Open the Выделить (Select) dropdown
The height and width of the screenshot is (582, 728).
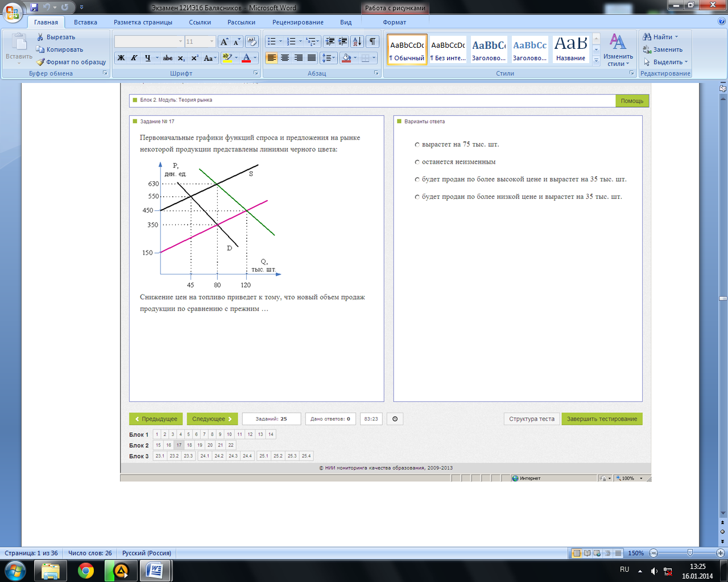click(666, 62)
